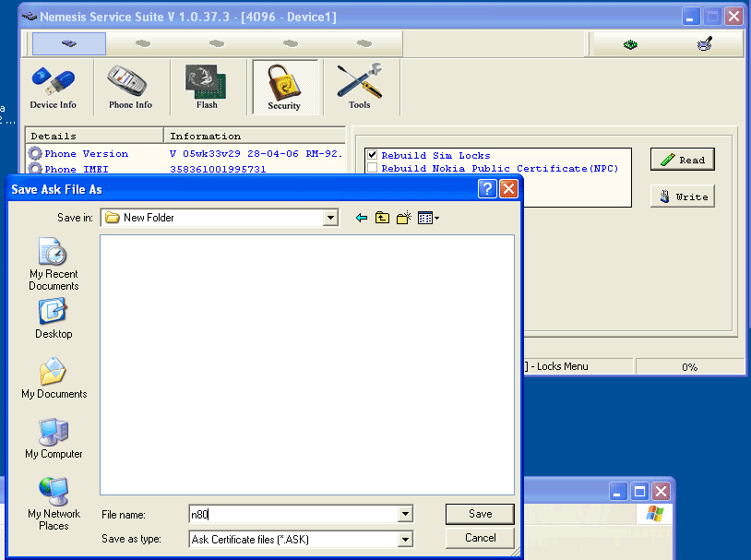
Task: Create a new folder in dialog
Action: tap(404, 218)
